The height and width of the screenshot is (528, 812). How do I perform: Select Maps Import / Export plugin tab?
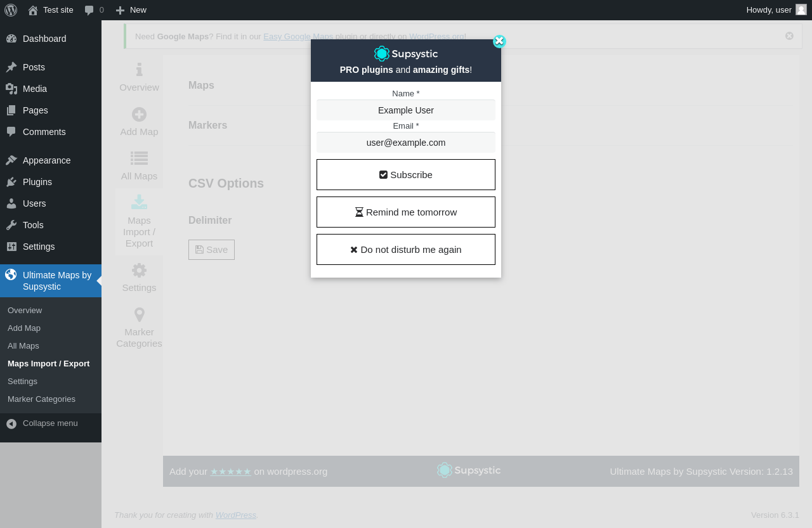(x=139, y=222)
